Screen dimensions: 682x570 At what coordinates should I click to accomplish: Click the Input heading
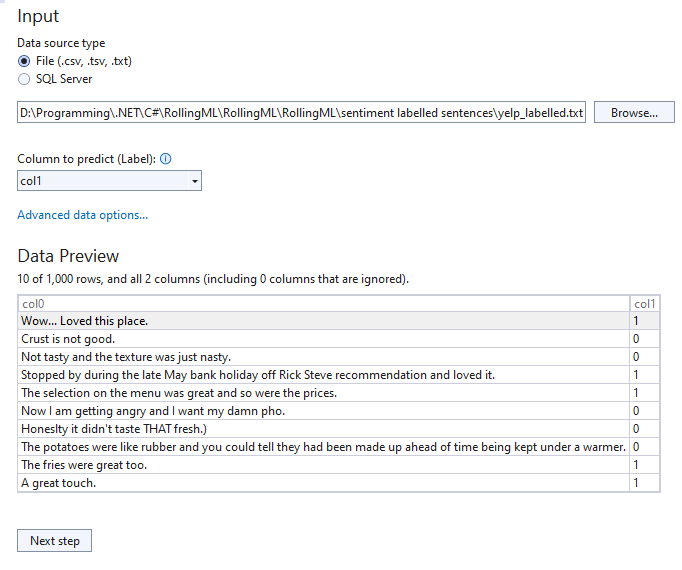click(x=38, y=16)
